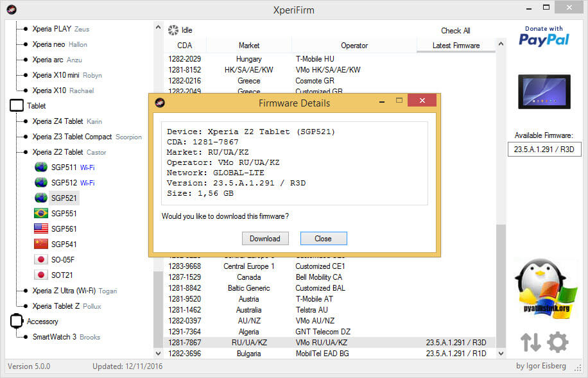Select the SGP551 Brazil flag icon
This screenshot has width=588, height=378.
(x=41, y=214)
